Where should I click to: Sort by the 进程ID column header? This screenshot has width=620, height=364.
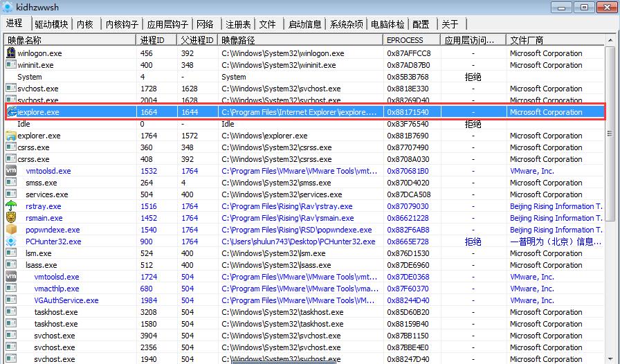[x=156, y=40]
